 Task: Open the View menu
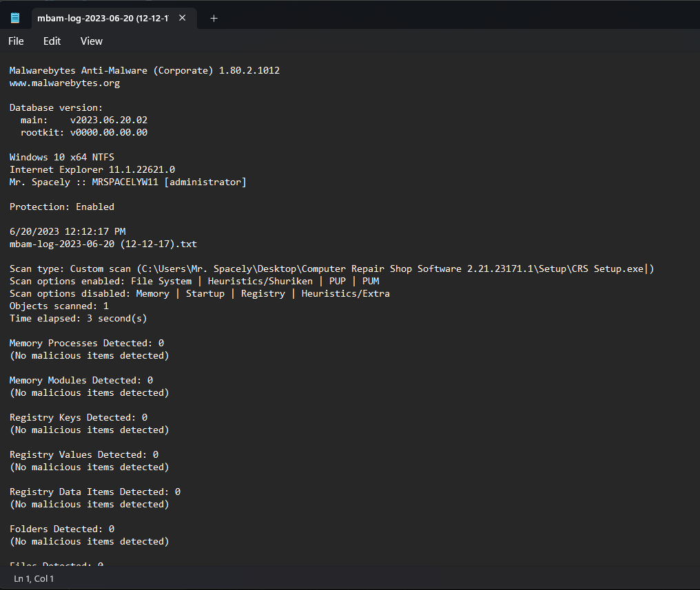tap(92, 41)
